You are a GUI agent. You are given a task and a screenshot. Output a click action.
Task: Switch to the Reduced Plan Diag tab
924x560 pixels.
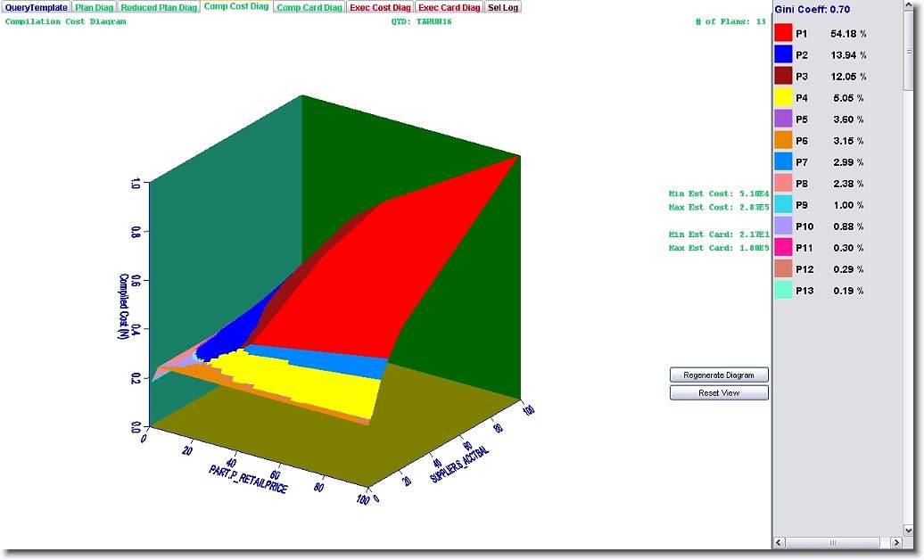coord(159,7)
